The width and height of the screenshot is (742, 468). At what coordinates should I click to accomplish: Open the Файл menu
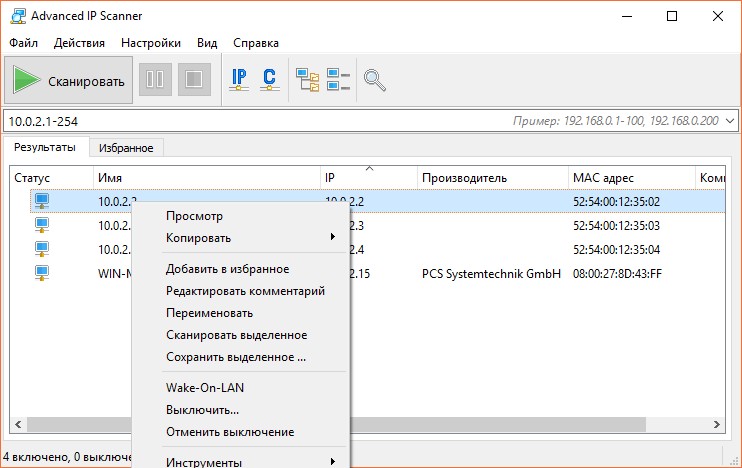coord(23,43)
